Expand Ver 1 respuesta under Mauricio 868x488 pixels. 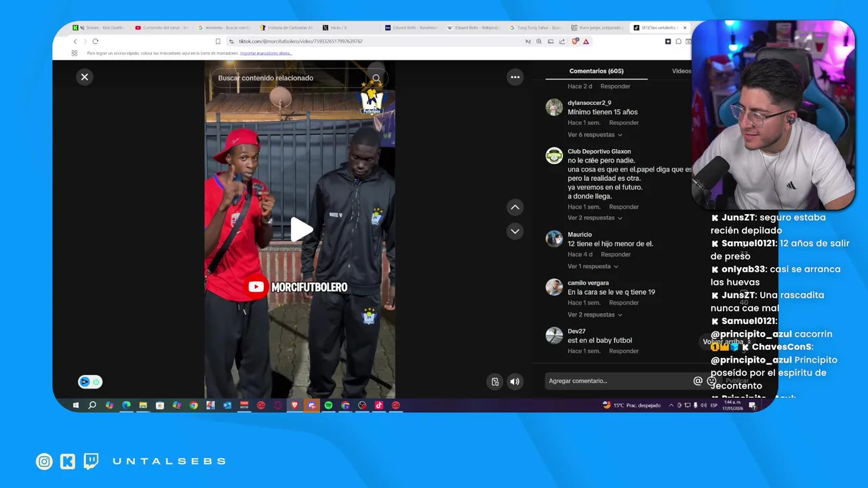point(593,266)
